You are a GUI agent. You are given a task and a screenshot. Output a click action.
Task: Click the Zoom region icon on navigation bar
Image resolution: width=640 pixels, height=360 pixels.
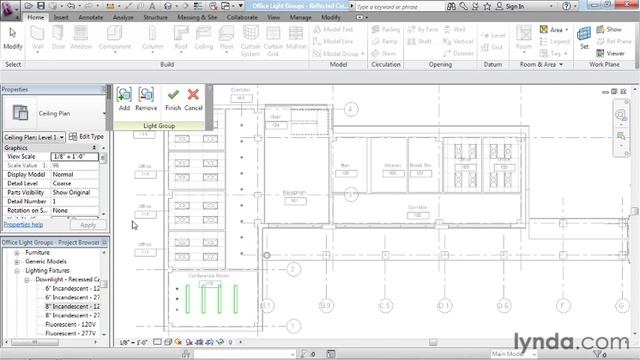[621, 136]
